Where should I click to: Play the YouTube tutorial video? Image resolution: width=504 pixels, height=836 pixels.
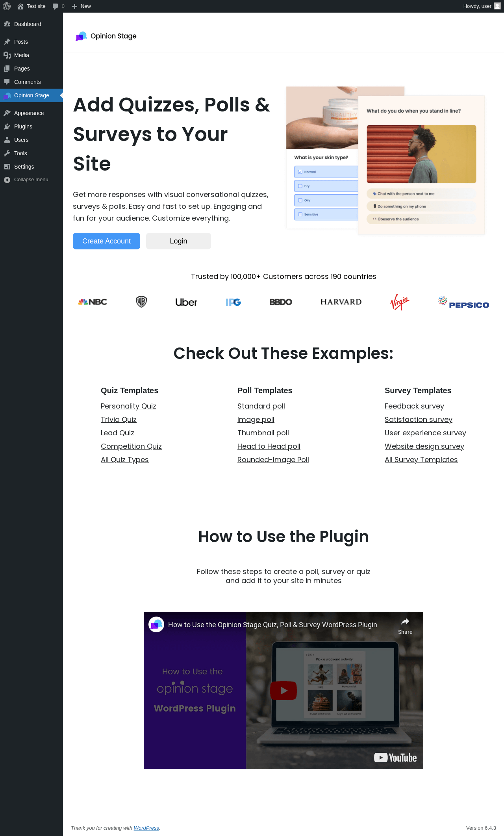[283, 690]
